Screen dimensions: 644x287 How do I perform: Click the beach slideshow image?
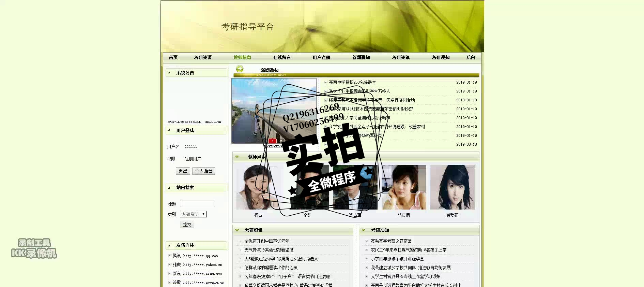click(274, 111)
